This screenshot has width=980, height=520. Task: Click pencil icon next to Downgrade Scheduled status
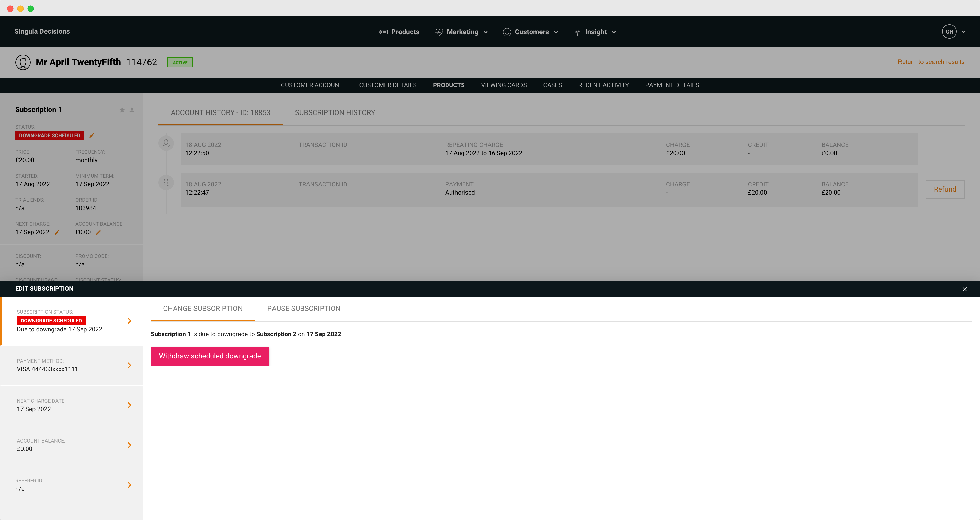[x=92, y=135]
